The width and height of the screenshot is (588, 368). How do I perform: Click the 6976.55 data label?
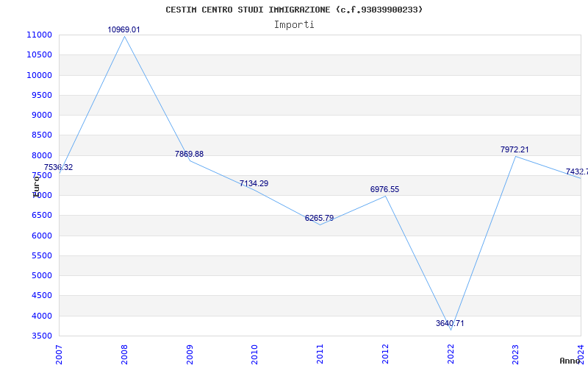(384, 190)
